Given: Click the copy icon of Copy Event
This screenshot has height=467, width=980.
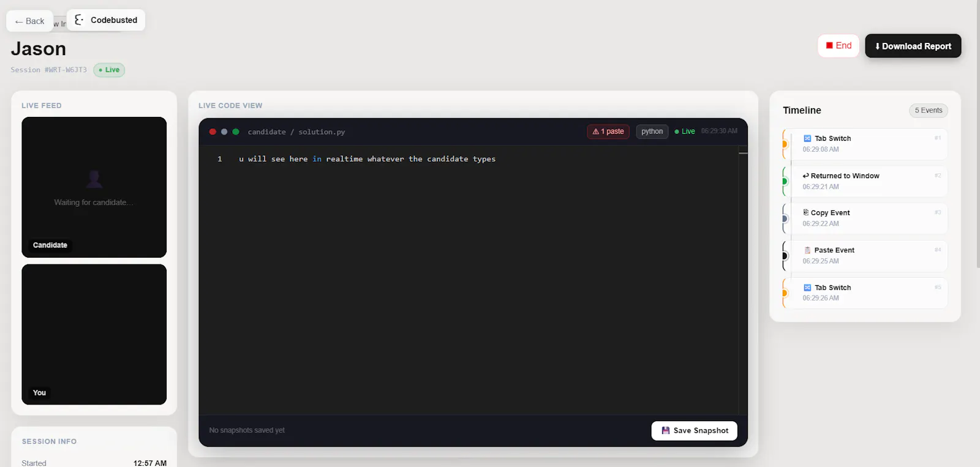Looking at the screenshot, I should click(x=806, y=212).
